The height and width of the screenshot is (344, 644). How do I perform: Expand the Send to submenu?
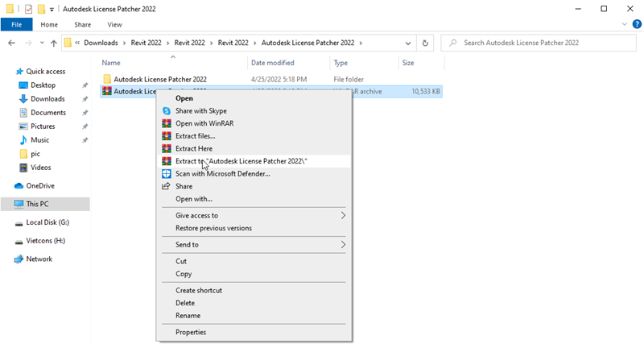[343, 244]
